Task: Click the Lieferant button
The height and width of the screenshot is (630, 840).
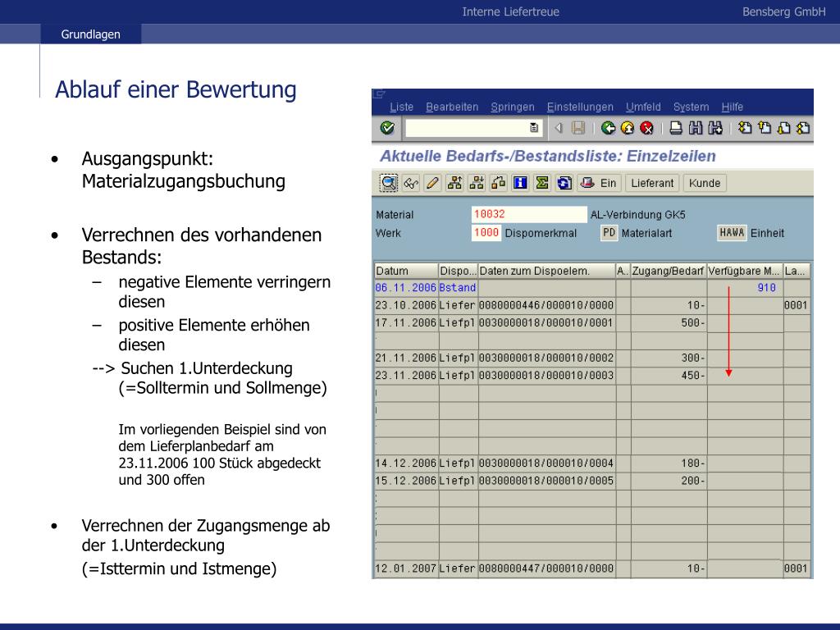Action: pos(652,183)
